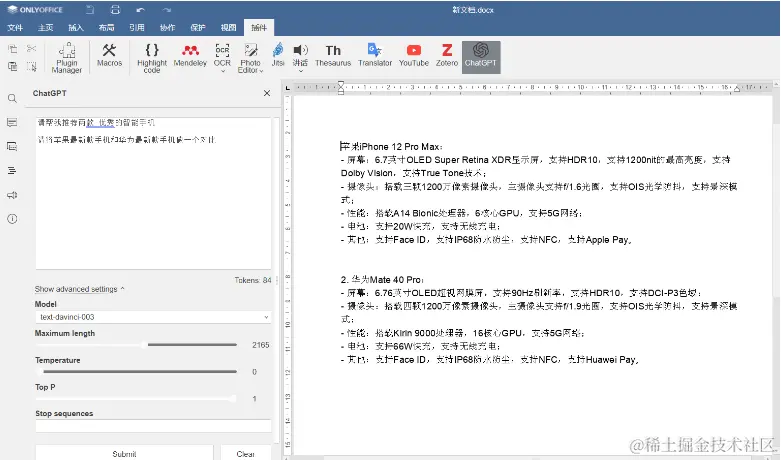Switch to the 插件 Plugins tab
This screenshot has height=460, width=781.
pyautogui.click(x=259, y=28)
